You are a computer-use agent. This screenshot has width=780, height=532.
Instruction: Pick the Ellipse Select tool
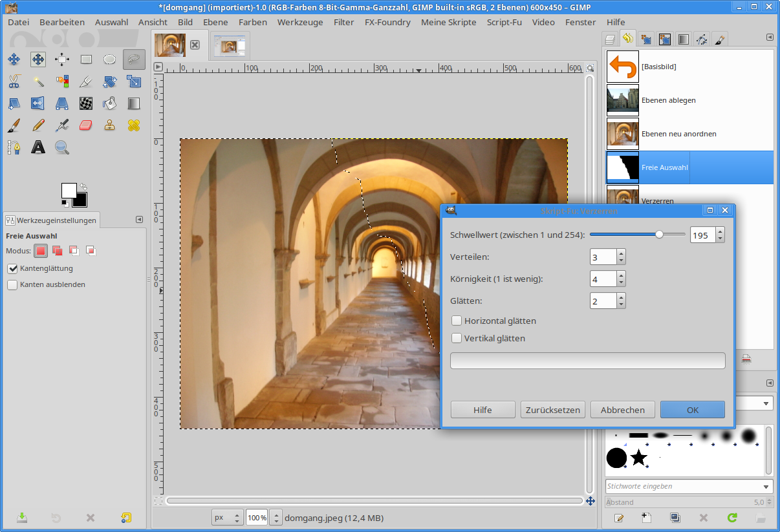pos(110,59)
